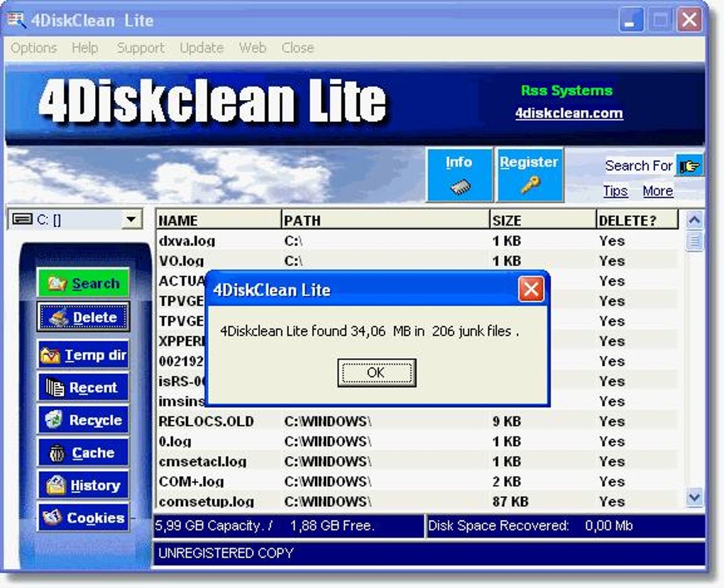Screen dimensions: 724x588
Task: Close the 4DiskClean Lite popup dialog
Action: point(531,289)
